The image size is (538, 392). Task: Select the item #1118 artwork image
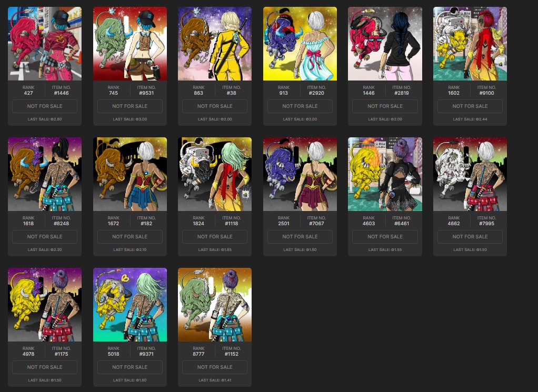click(215, 174)
